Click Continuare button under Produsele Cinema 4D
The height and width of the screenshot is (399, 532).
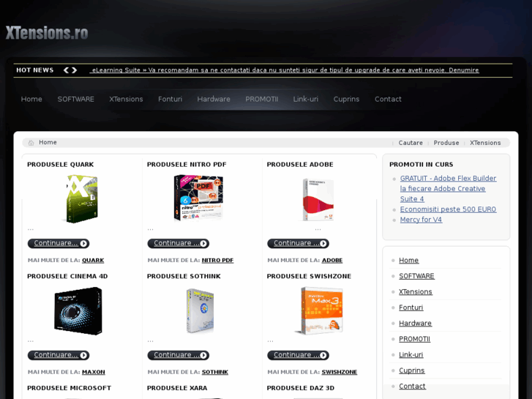[x=59, y=355]
